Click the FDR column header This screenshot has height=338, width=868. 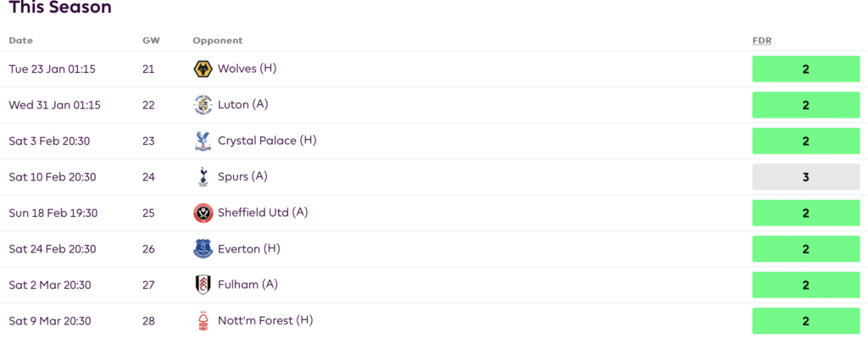pyautogui.click(x=762, y=41)
